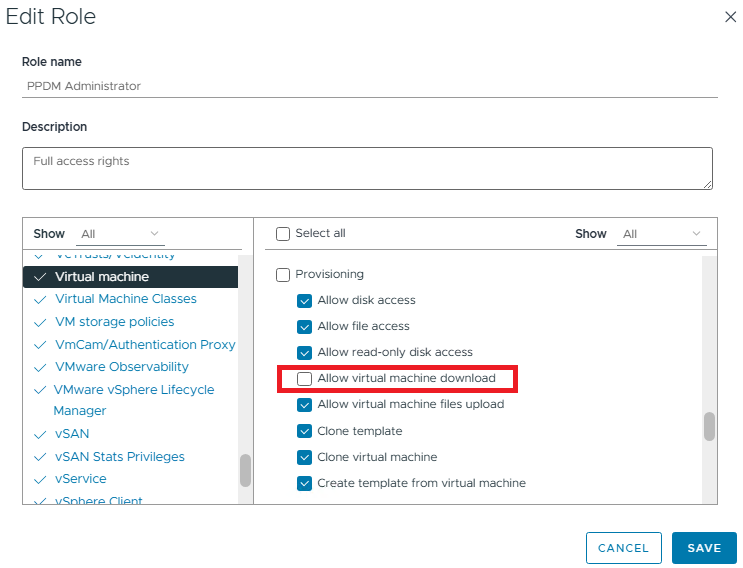Open vSAN Stats Privileges category

[120, 457]
